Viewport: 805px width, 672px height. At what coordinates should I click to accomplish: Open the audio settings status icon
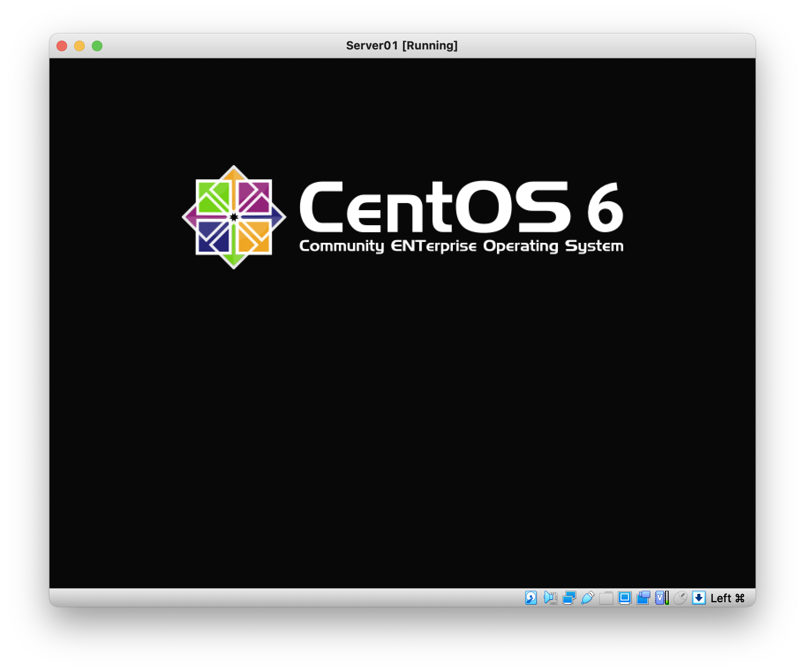click(x=550, y=598)
